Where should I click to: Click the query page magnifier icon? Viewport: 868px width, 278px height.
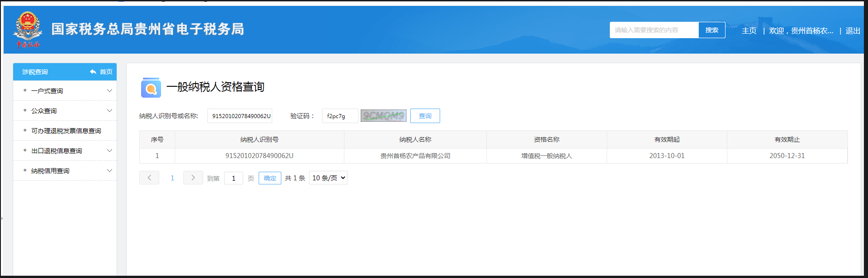(x=151, y=88)
